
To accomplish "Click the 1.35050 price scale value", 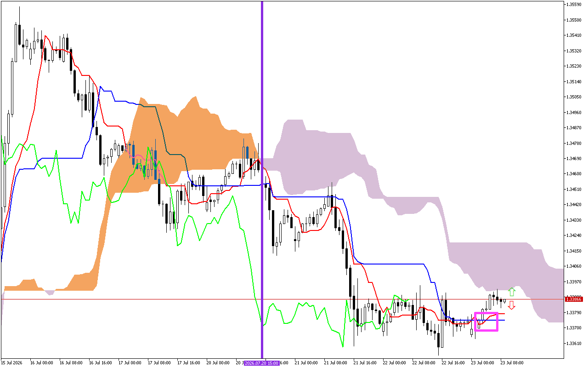I will pyautogui.click(x=575, y=97).
